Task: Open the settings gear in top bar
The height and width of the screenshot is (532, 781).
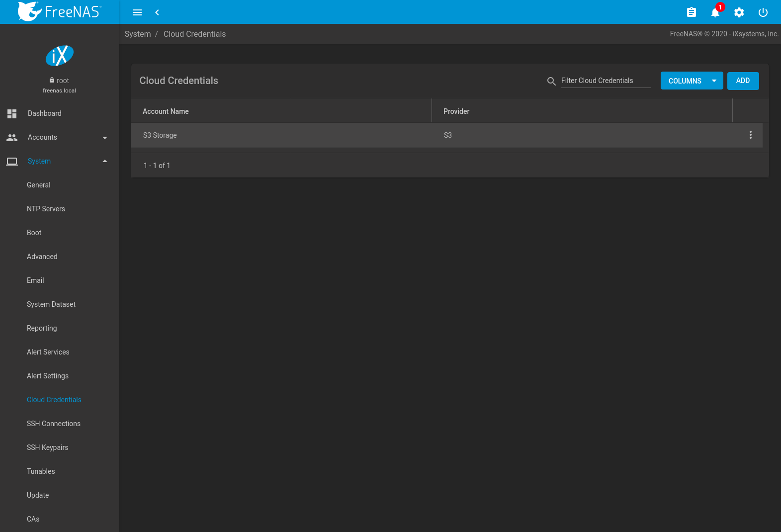Action: (x=739, y=12)
